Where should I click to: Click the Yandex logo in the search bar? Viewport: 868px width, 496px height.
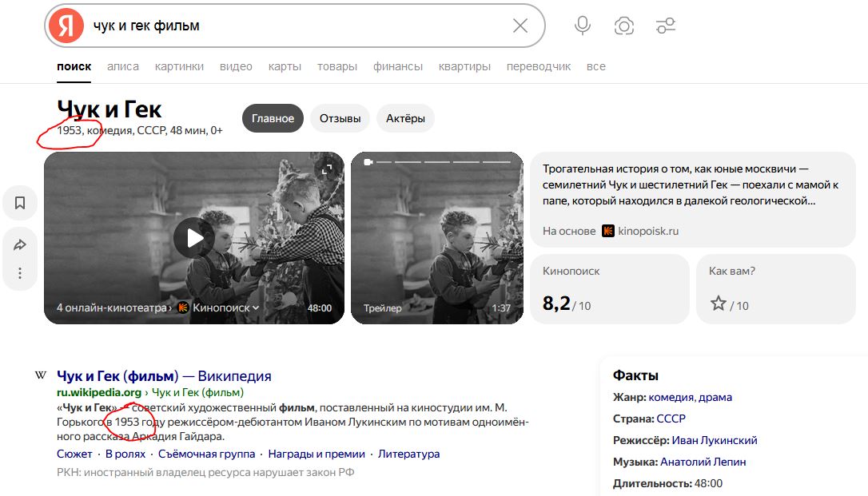point(66,26)
